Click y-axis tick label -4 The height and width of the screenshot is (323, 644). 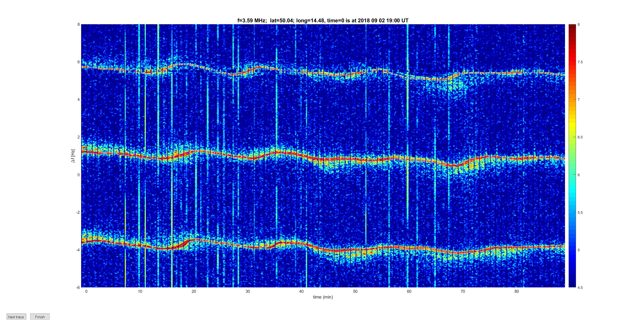point(78,250)
